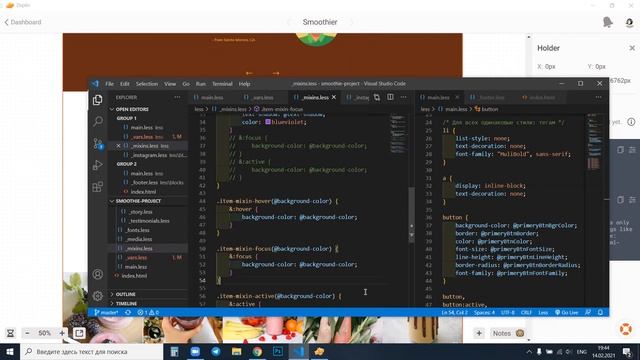
Task: Open the Selection menu
Action: point(147,84)
